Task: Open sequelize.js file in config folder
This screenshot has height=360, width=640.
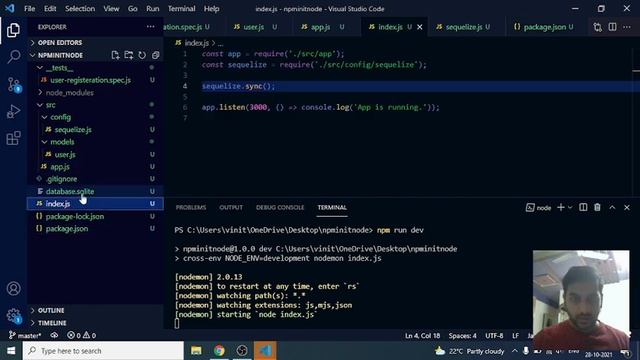Action: pos(73,129)
